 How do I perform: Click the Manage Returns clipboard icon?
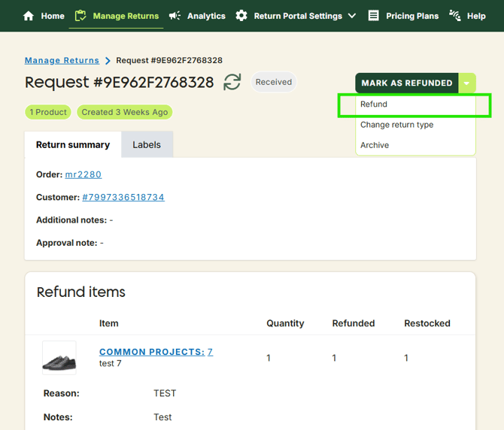[x=81, y=16]
